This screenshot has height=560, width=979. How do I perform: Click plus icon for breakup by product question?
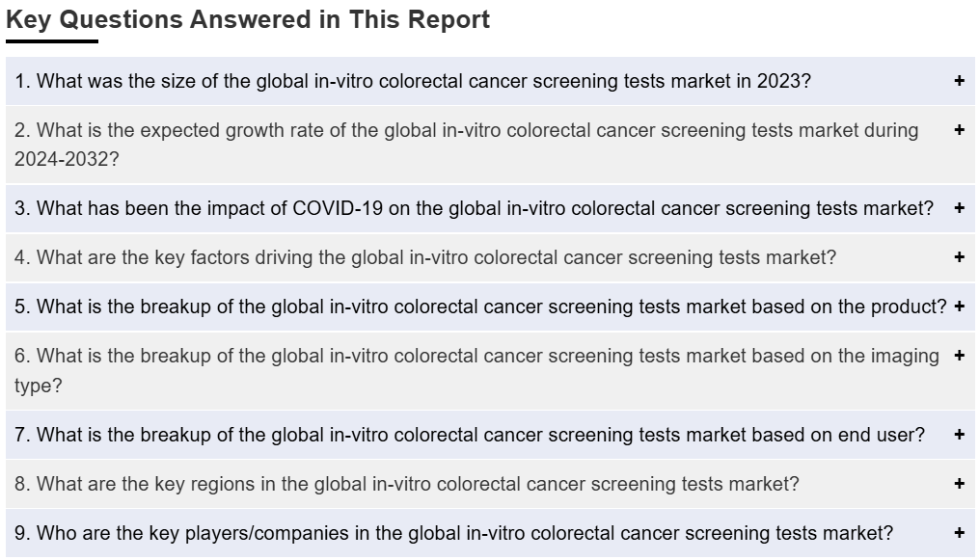pos(959,307)
